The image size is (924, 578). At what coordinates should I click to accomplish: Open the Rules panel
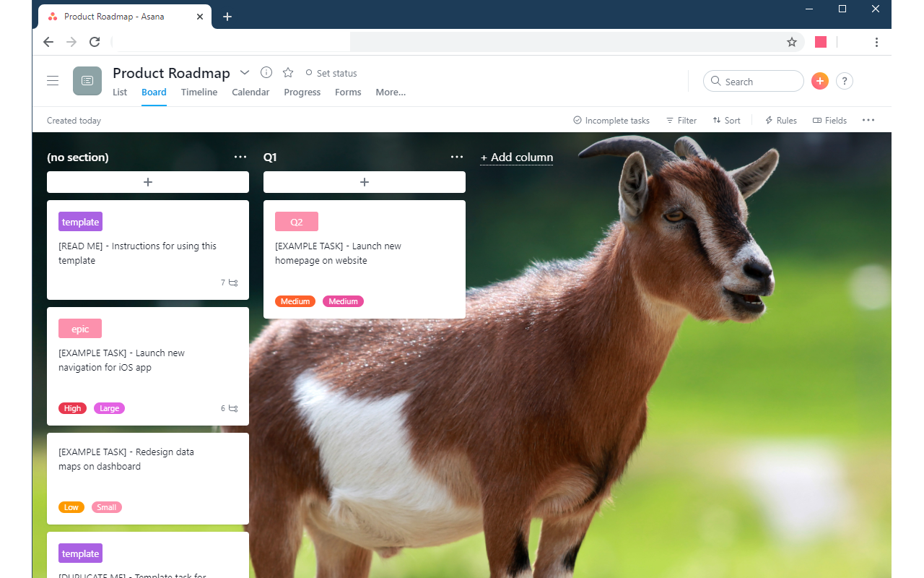click(780, 121)
